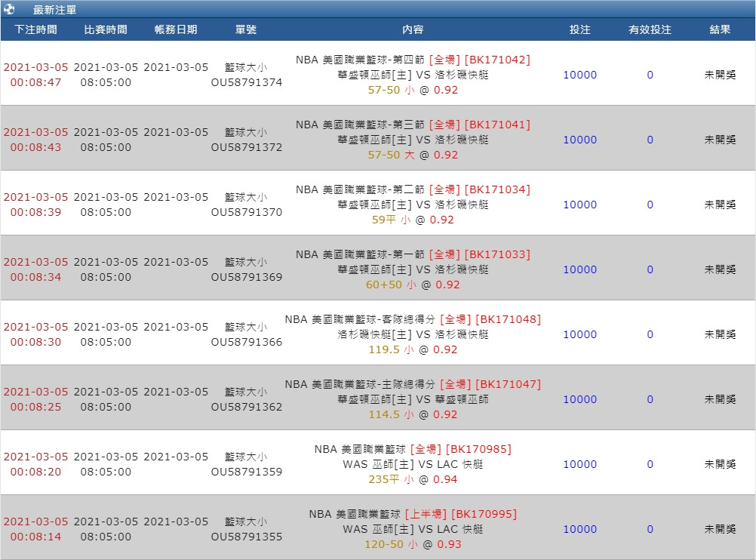Click odds line 119.5 小 @ 0.92
This screenshot has height=560, width=756.
(x=413, y=349)
